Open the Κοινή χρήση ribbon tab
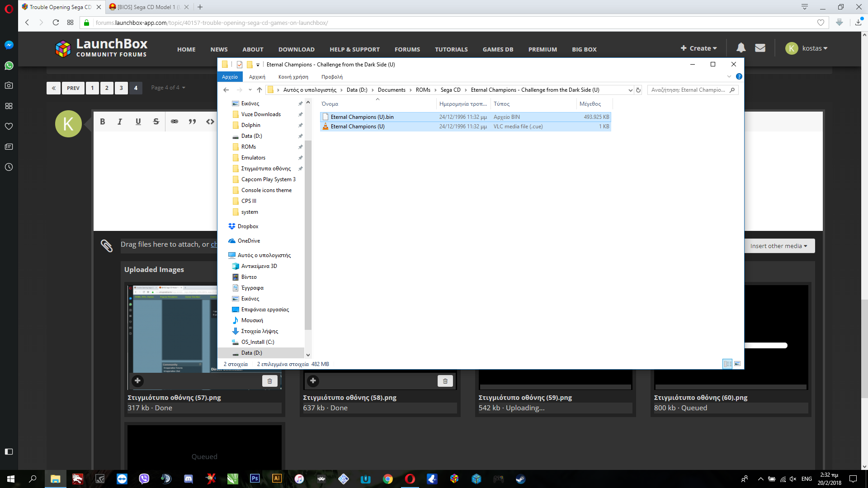Image resolution: width=868 pixels, height=488 pixels. [293, 77]
